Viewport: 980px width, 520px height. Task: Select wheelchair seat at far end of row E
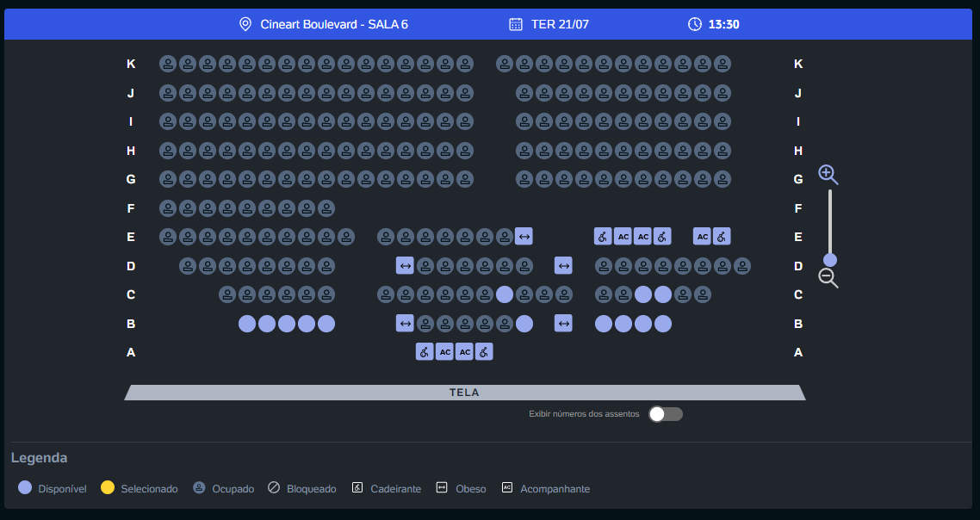pyautogui.click(x=722, y=237)
